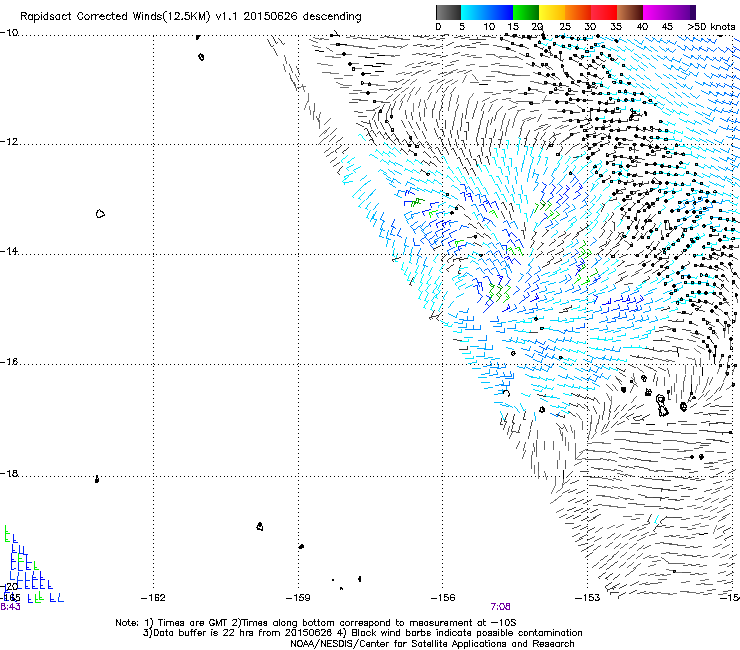
Task: Click the purple 45-50 knots swatch
Action: pyautogui.click(x=682, y=12)
